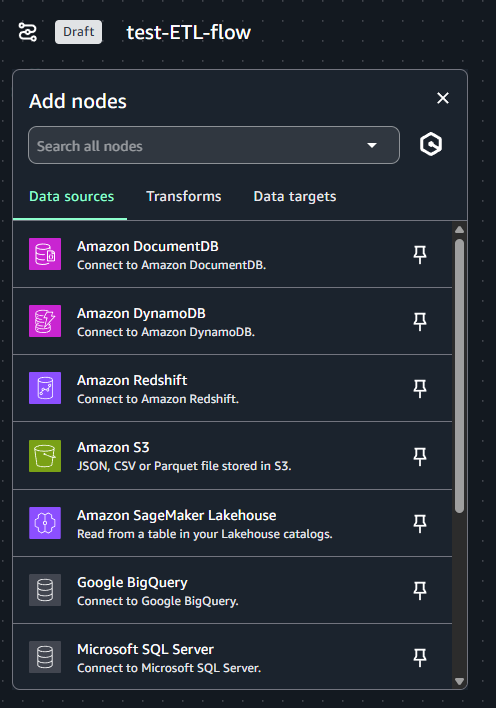
Task: Click the node list scroll down arrow
Action: click(459, 681)
